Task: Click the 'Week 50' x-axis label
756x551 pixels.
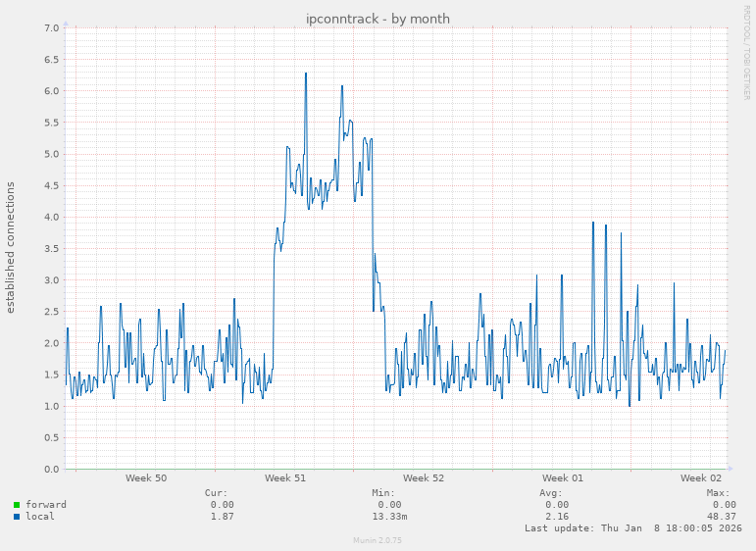Action: [x=146, y=478]
